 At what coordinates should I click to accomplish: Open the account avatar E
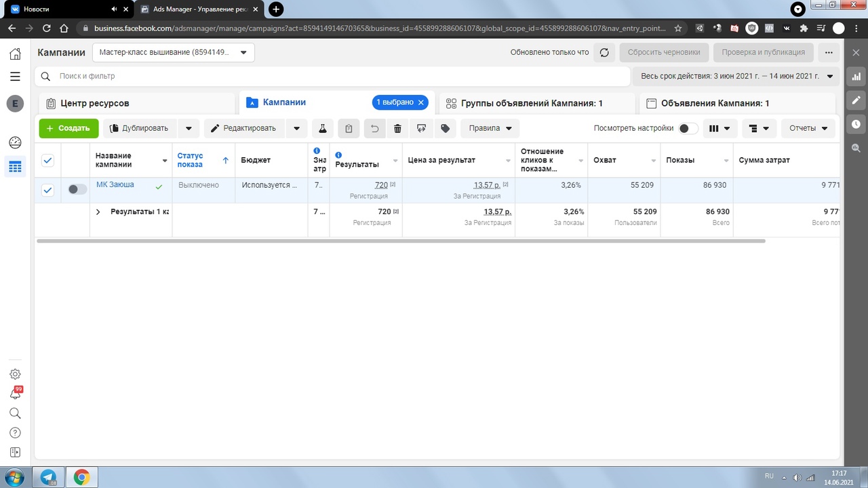[x=15, y=104]
